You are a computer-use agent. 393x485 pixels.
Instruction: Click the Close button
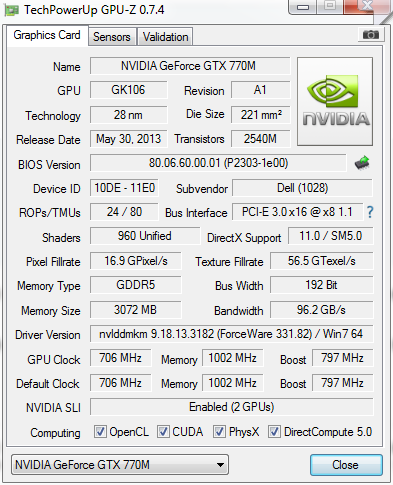[346, 465]
